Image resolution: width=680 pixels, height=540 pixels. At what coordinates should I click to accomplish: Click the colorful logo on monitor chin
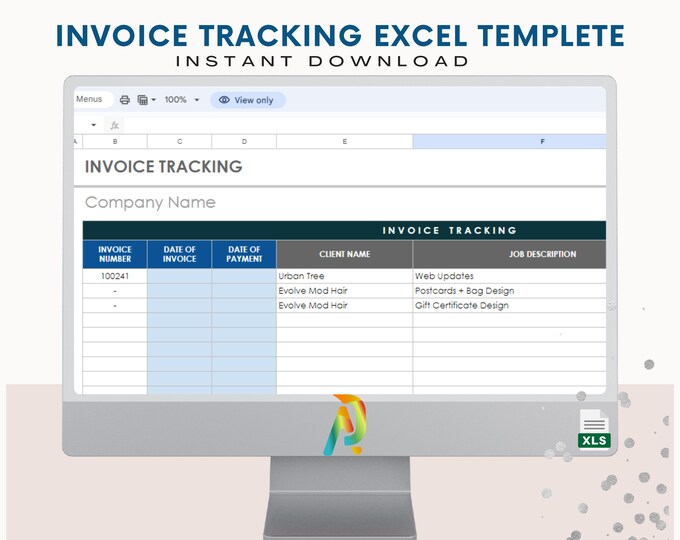tap(346, 424)
